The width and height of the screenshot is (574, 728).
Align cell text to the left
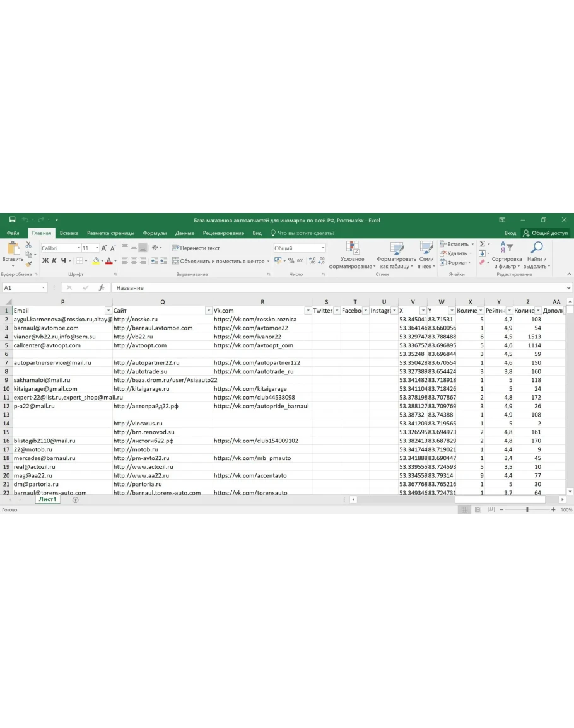click(x=124, y=261)
